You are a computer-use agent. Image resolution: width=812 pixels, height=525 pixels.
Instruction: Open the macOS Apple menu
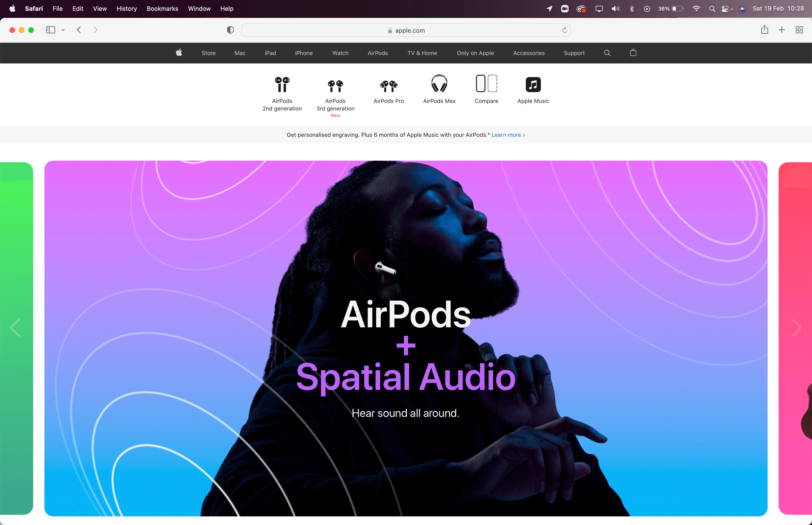tap(12, 8)
